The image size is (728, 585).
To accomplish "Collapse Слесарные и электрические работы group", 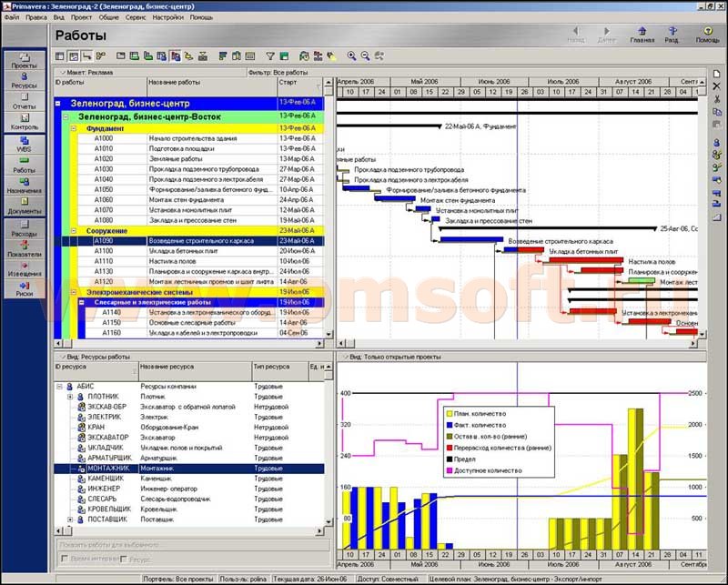I will coord(81,302).
